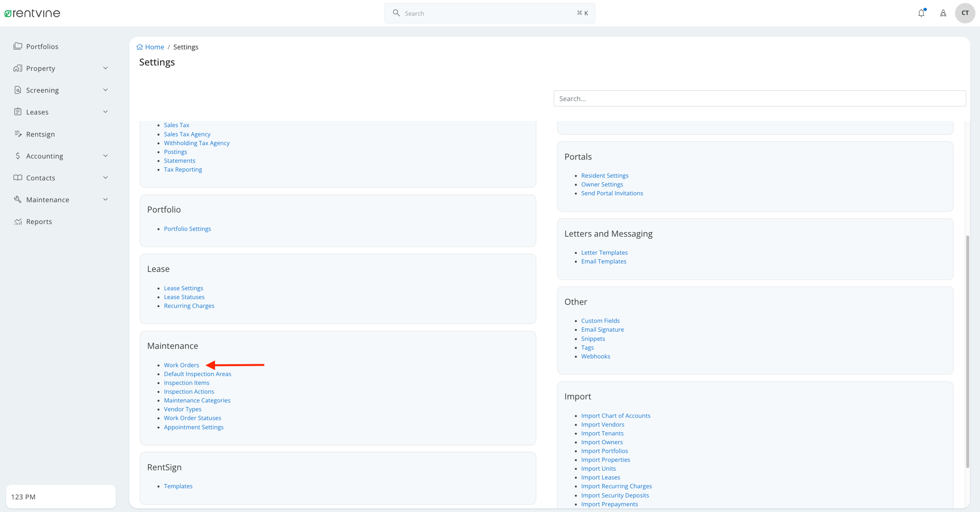Open the CT account avatar menu
Viewport: 980px width, 512px height.
pos(965,13)
